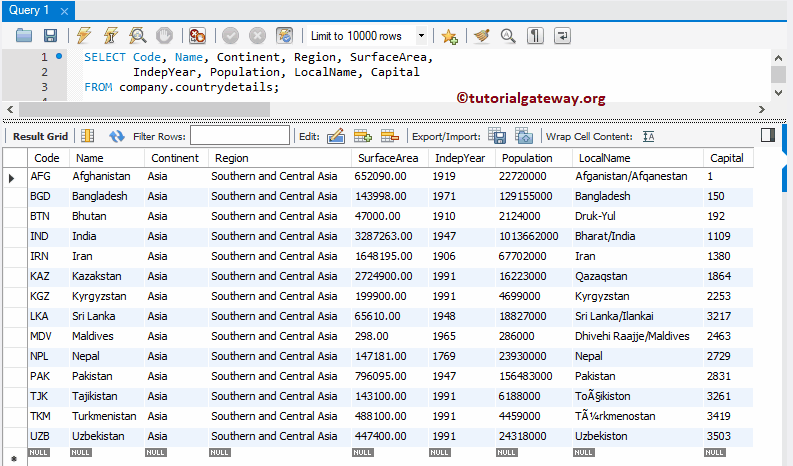The height and width of the screenshot is (466, 793).
Task: Toggle the side panel visibility icon
Action: click(768, 135)
